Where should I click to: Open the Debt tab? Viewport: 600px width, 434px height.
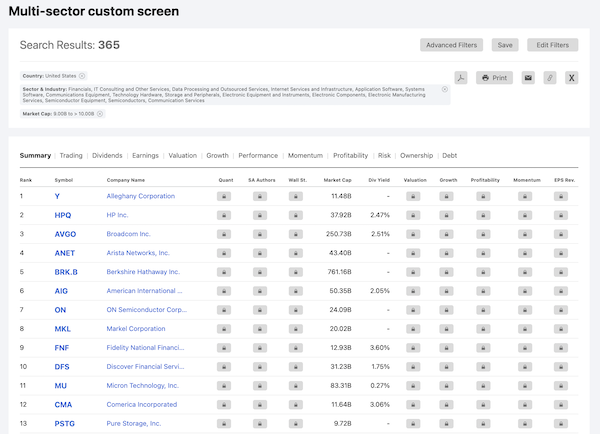pyautogui.click(x=450, y=155)
